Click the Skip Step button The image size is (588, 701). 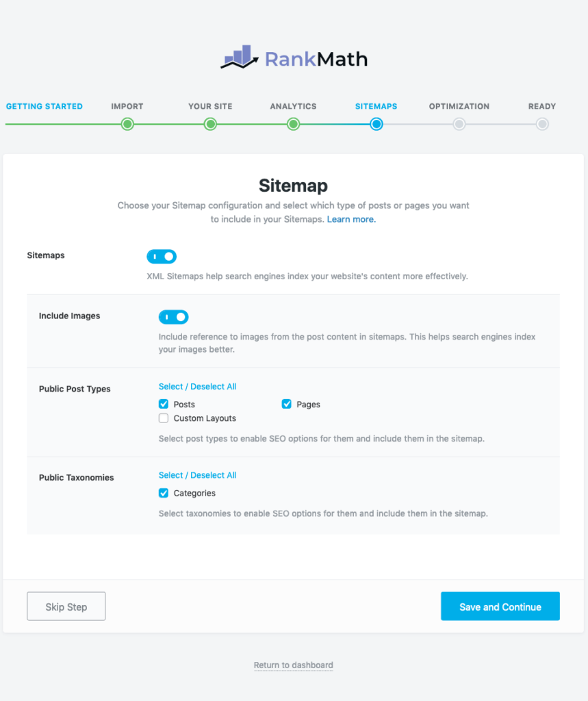(66, 607)
